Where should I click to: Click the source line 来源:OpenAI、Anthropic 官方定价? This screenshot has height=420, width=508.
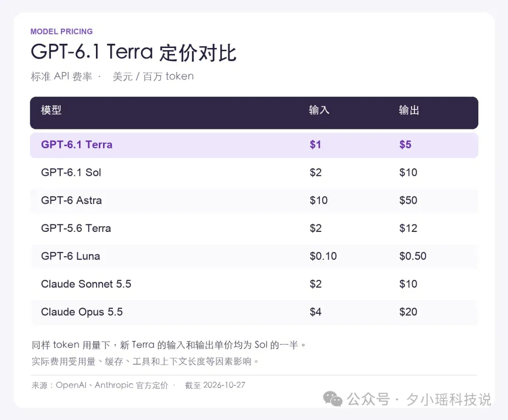pyautogui.click(x=100, y=385)
